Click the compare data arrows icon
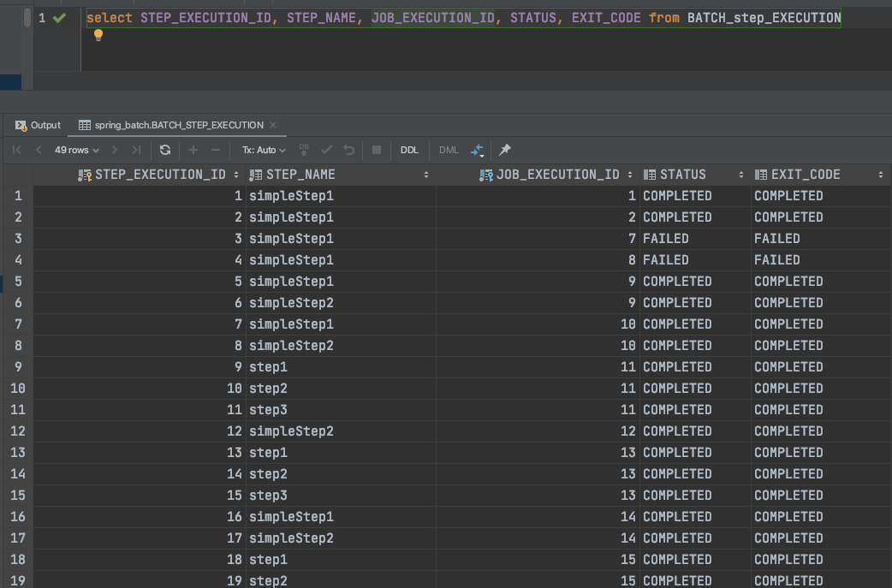This screenshot has height=588, width=892. (478, 151)
